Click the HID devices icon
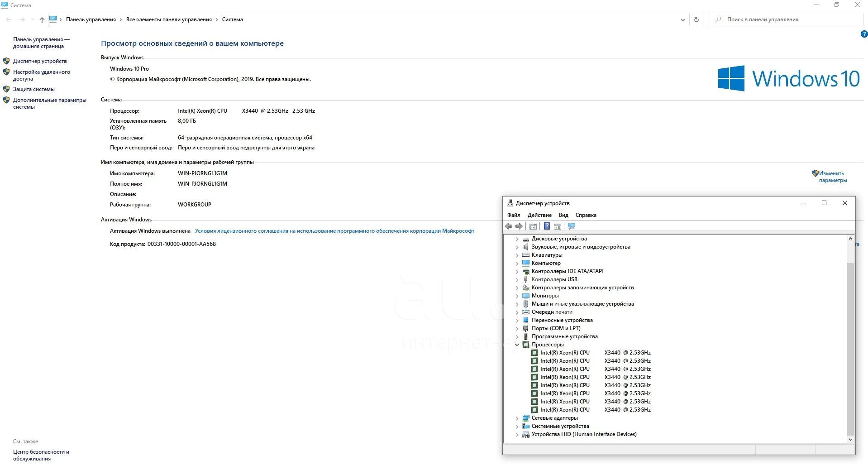This screenshot has height=470, width=868. tap(526, 435)
